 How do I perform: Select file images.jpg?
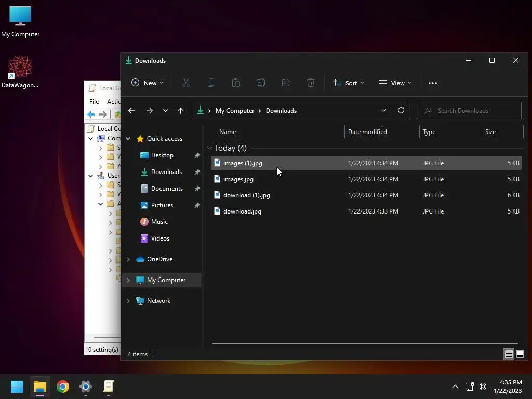[366, 179]
